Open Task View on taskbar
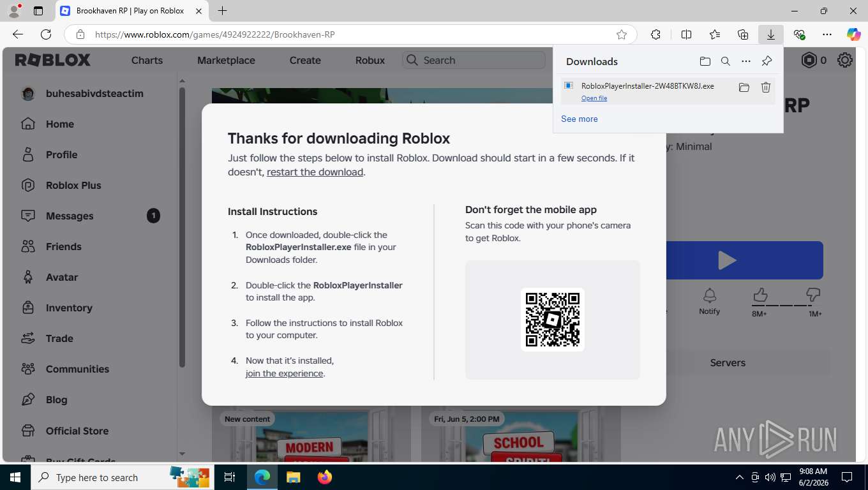The height and width of the screenshot is (490, 868). coord(230,477)
